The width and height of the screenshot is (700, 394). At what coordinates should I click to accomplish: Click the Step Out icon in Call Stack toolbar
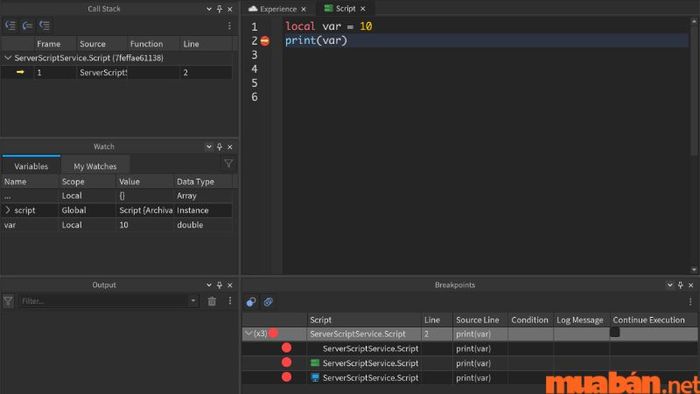click(45, 25)
